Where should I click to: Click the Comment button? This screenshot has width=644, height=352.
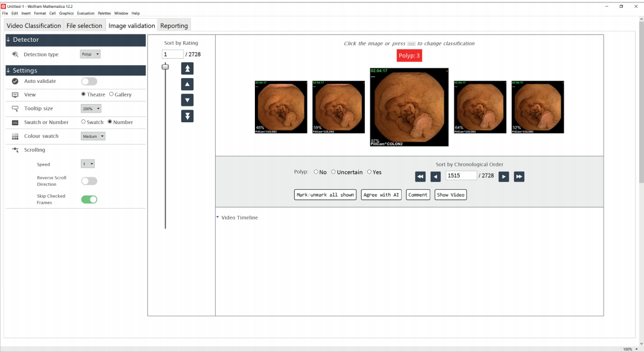[417, 195]
